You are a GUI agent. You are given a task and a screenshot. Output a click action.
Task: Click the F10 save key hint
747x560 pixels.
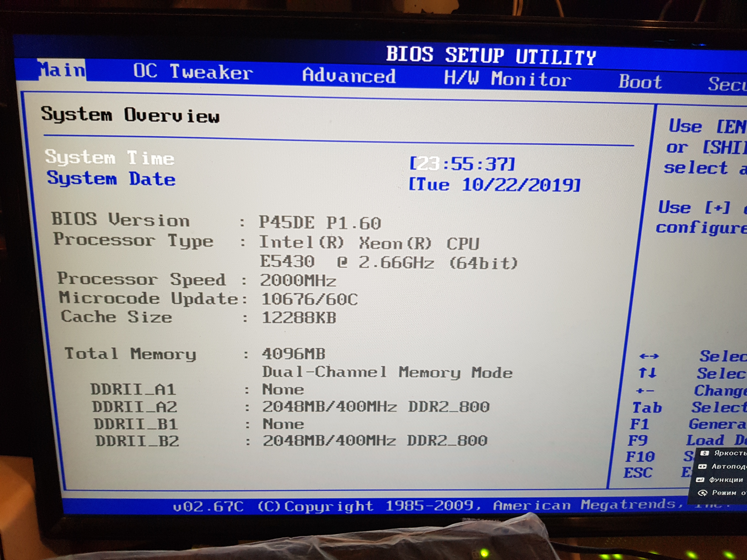coord(640,457)
